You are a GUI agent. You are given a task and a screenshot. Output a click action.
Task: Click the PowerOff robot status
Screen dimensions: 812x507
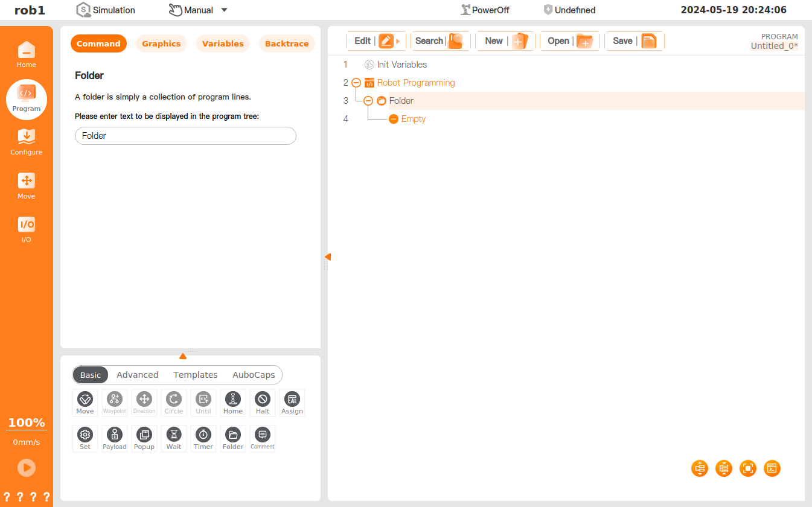(485, 10)
